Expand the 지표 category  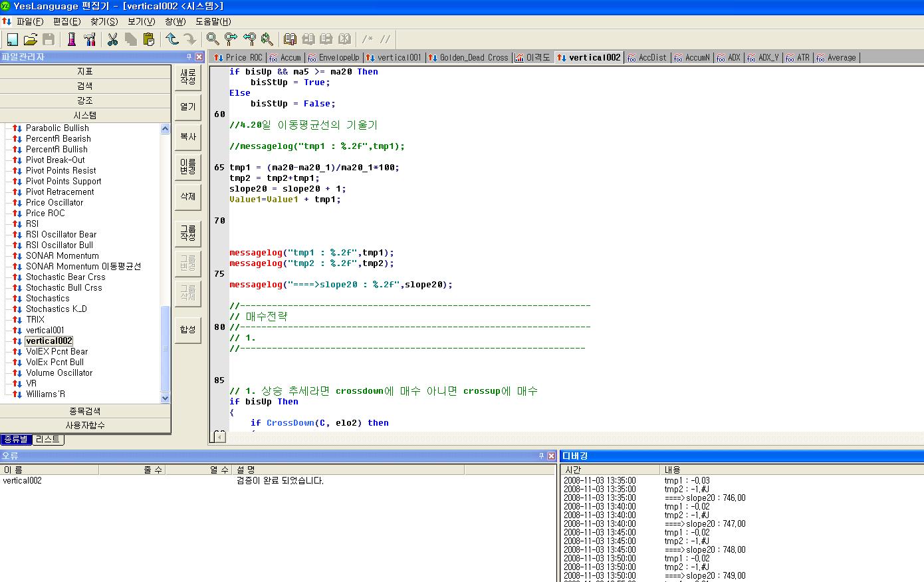(85, 71)
